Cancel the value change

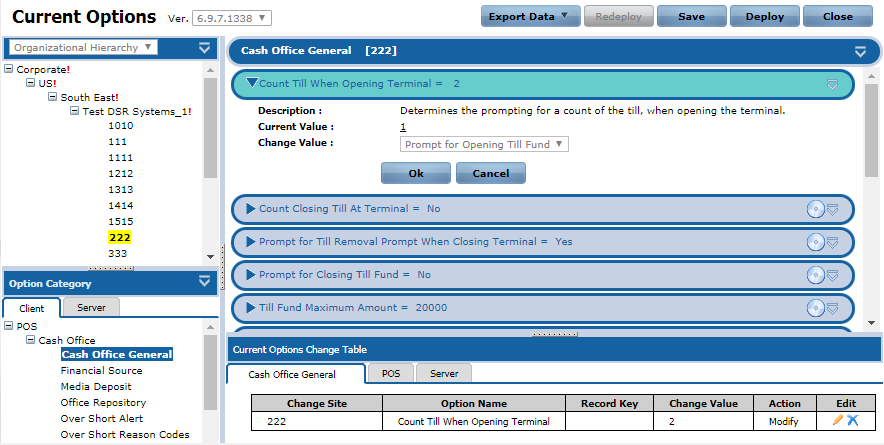[491, 173]
